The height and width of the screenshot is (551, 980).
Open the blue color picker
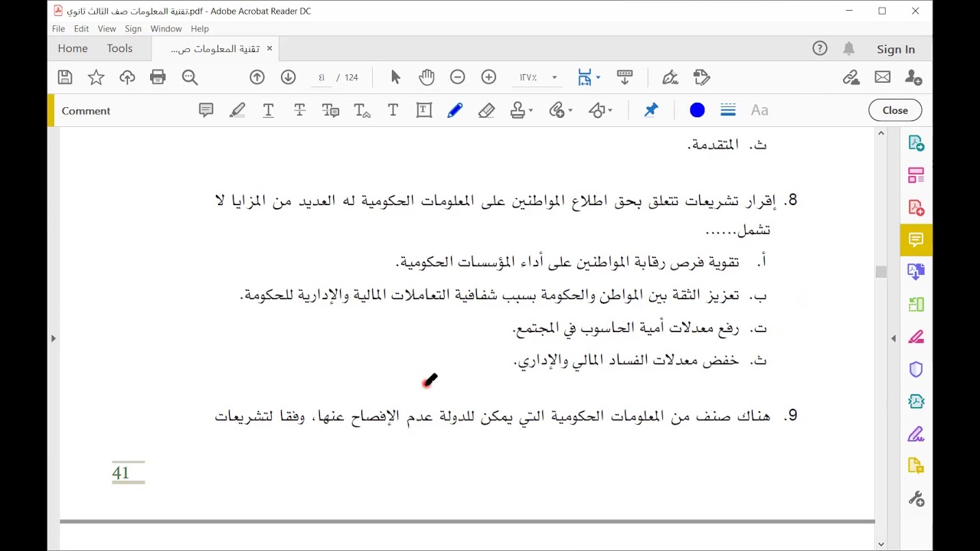click(x=697, y=110)
